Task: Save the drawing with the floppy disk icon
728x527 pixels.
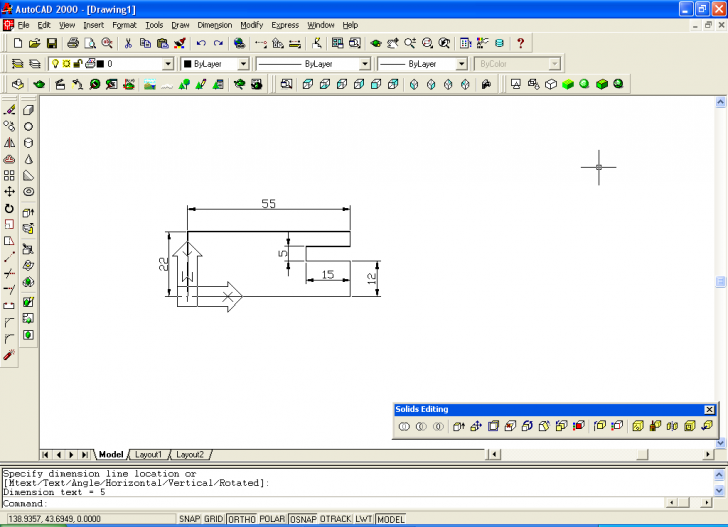Action: tap(52, 43)
